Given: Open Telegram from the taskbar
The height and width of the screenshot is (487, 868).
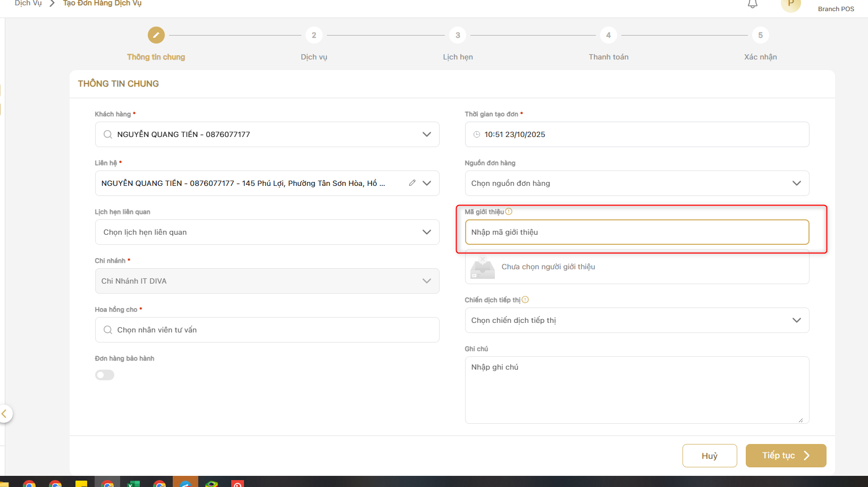Looking at the screenshot, I should (185, 483).
